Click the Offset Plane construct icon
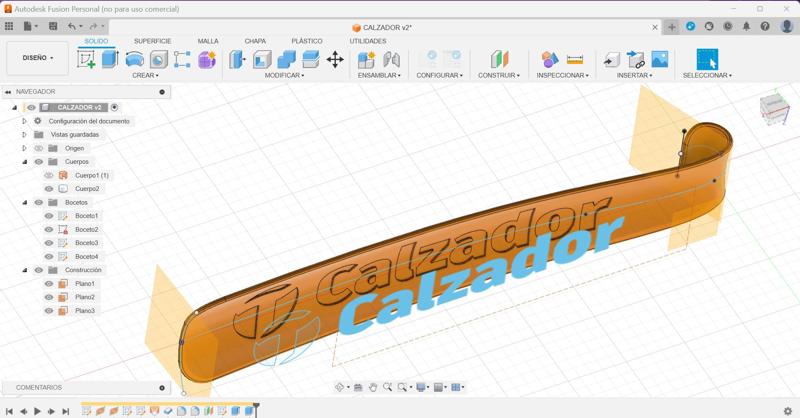The width and height of the screenshot is (800, 418). [x=499, y=59]
